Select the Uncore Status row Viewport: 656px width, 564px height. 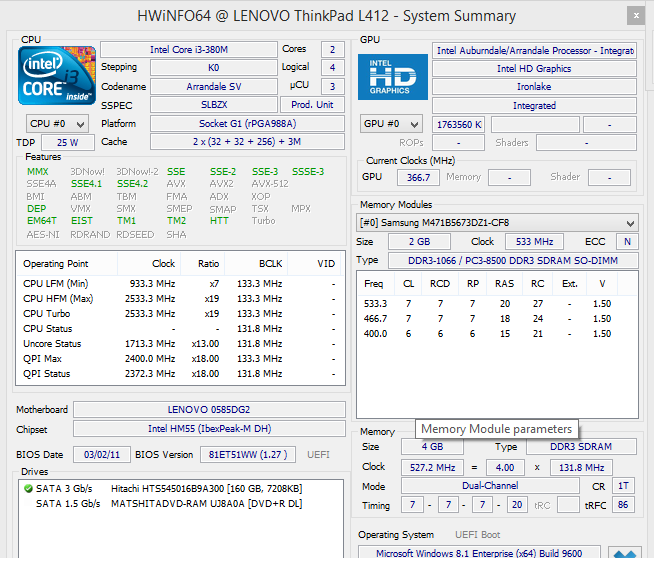[180, 344]
